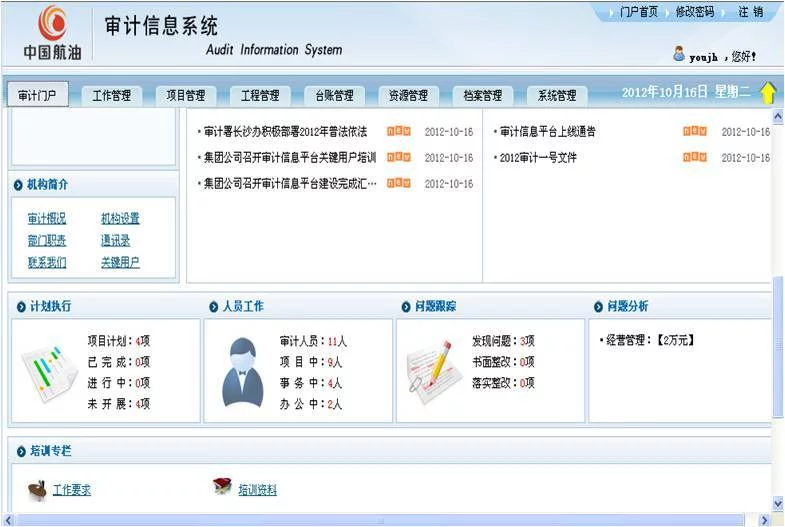785x527 pixels.
Task: Switch to the 工作管理 tab
Action: click(112, 96)
